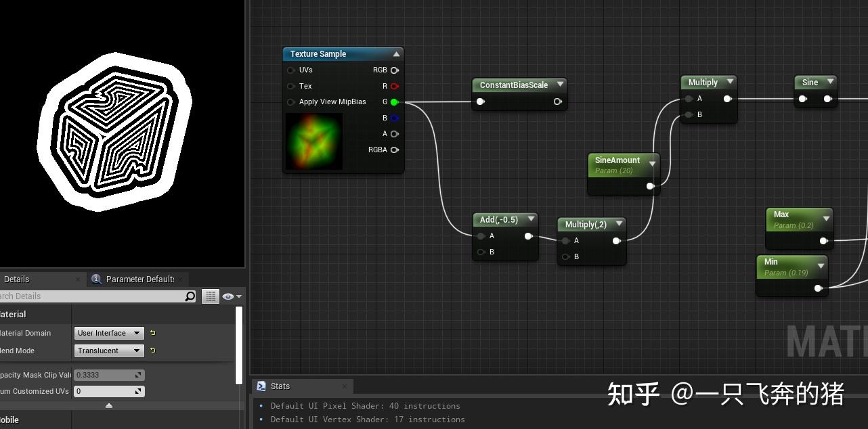This screenshot has width=868, height=429.
Task: Collapse the Sine node using its header arrow
Action: click(x=831, y=81)
